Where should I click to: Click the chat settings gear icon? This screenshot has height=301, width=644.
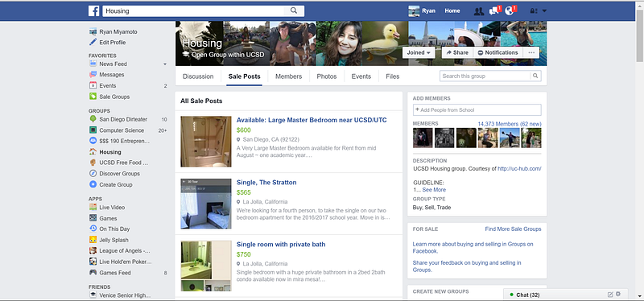coord(618,294)
